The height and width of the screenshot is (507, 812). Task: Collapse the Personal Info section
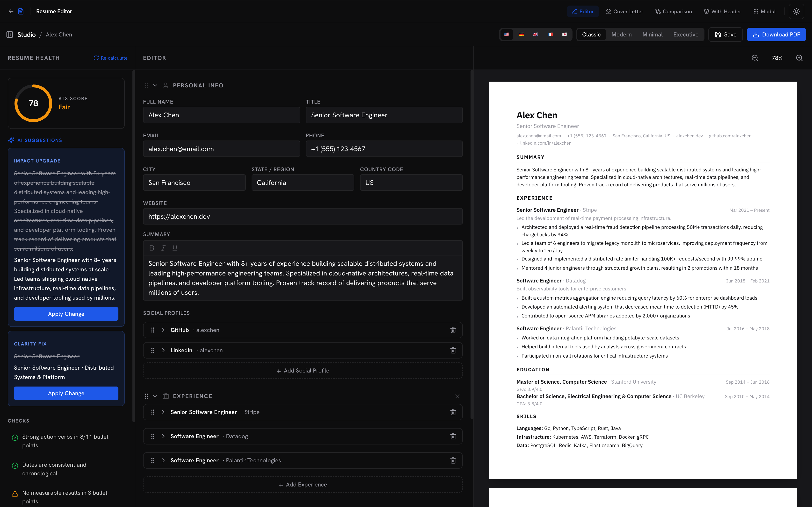click(x=155, y=85)
